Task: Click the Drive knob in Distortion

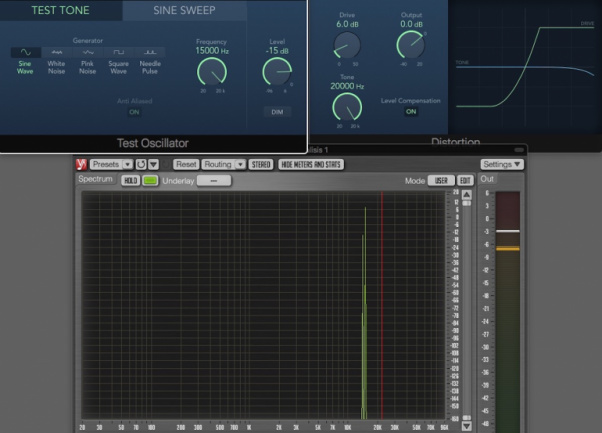Action: (347, 45)
